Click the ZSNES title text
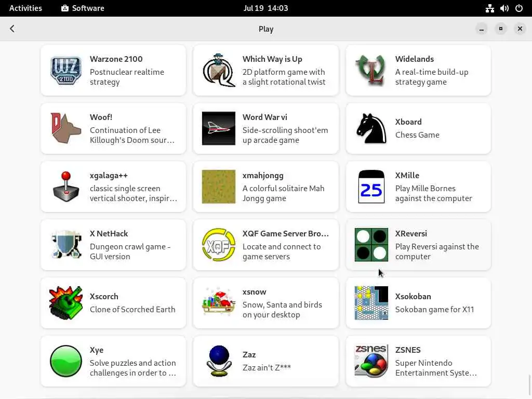This screenshot has height=399, width=532. 407,350
